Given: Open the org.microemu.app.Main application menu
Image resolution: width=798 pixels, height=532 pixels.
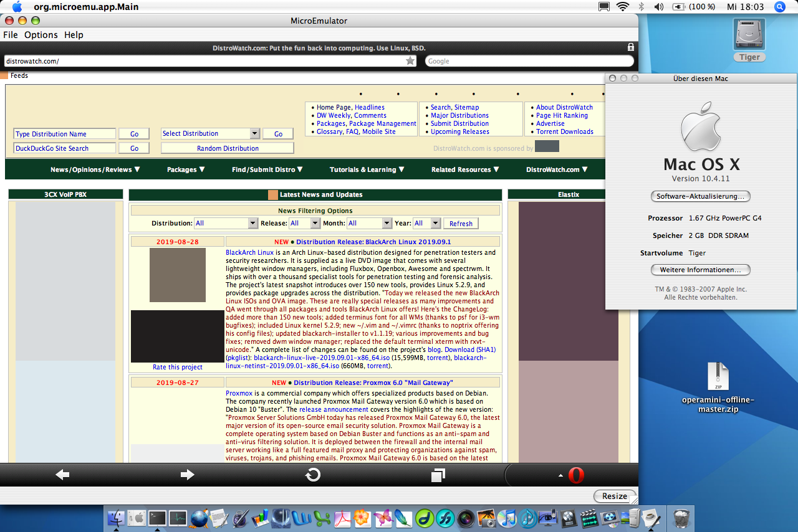Looking at the screenshot, I should (x=87, y=7).
